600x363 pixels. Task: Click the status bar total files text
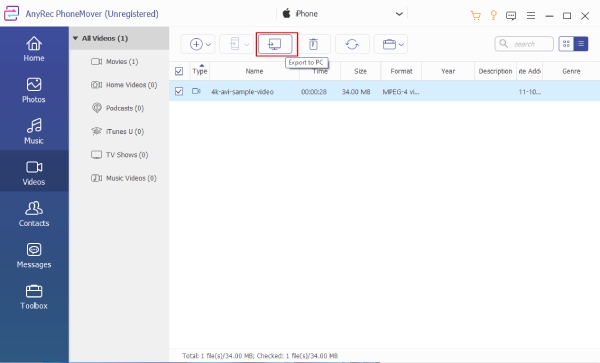260,356
